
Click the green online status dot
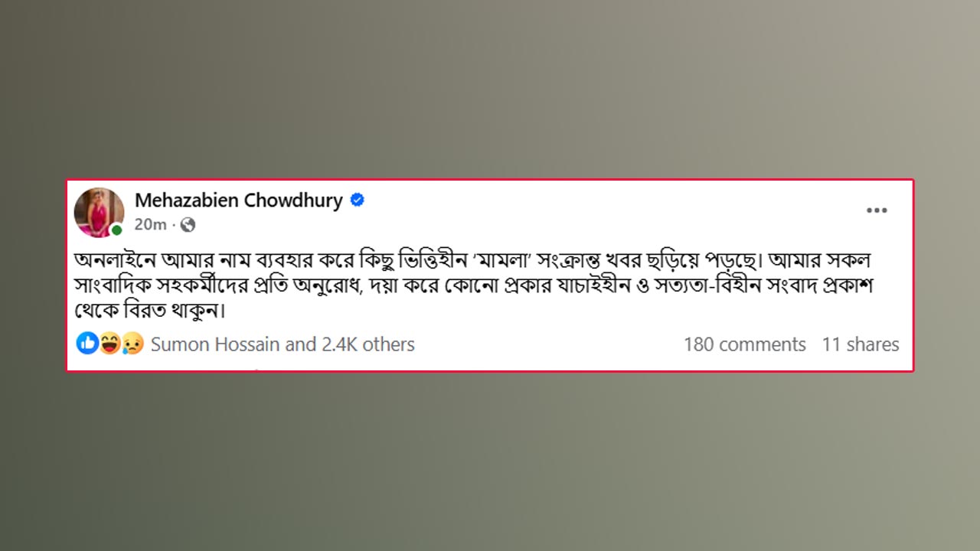pyautogui.click(x=116, y=230)
